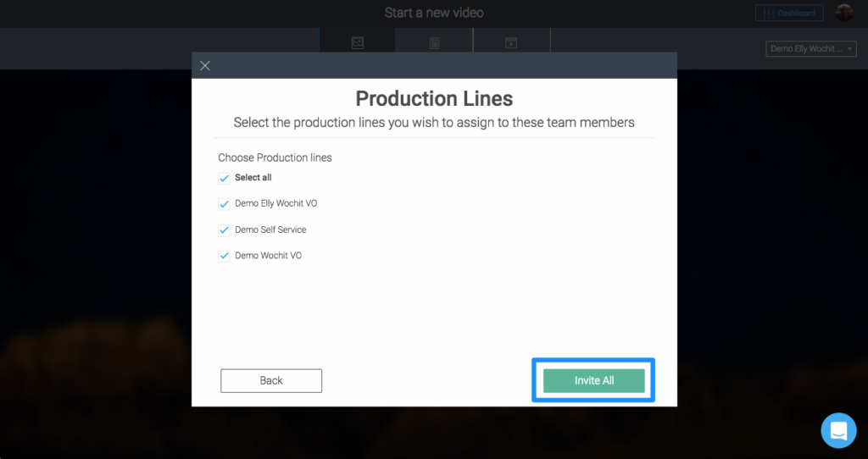Open the image tab icon in top bar

358,42
